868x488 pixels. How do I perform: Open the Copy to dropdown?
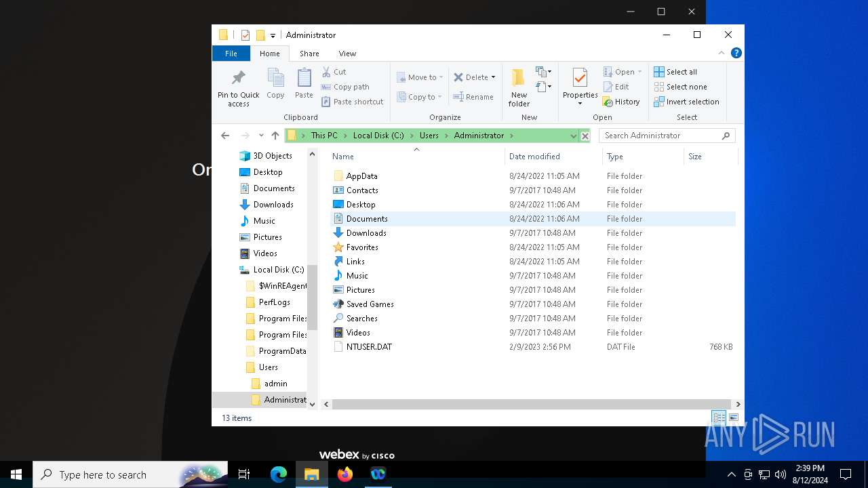420,97
